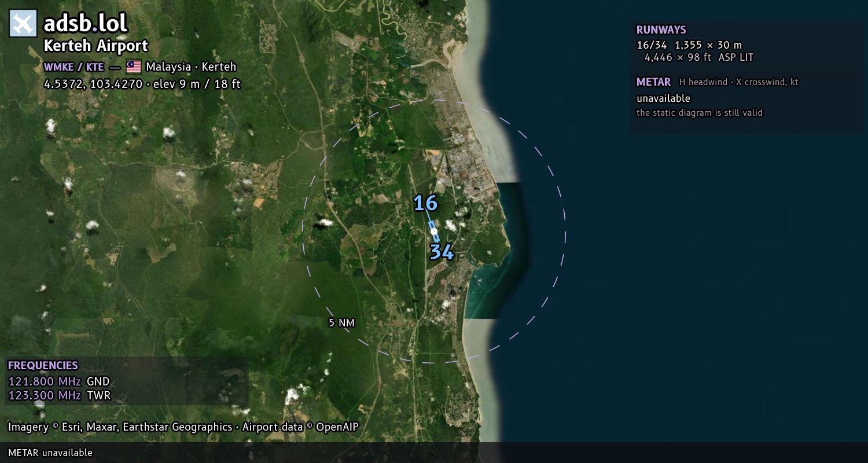This screenshot has width=868, height=463.
Task: Select the WMKE / KTE airport code
Action: (74, 67)
